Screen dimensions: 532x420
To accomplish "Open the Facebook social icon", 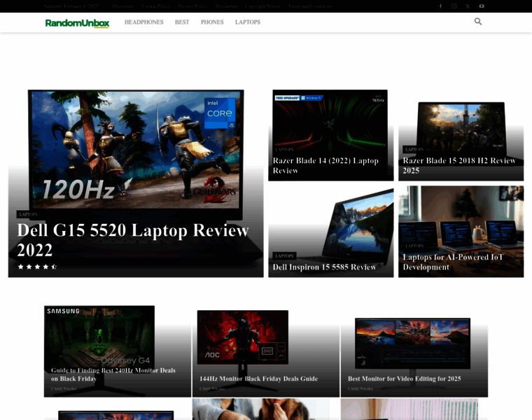I will tap(440, 6).
